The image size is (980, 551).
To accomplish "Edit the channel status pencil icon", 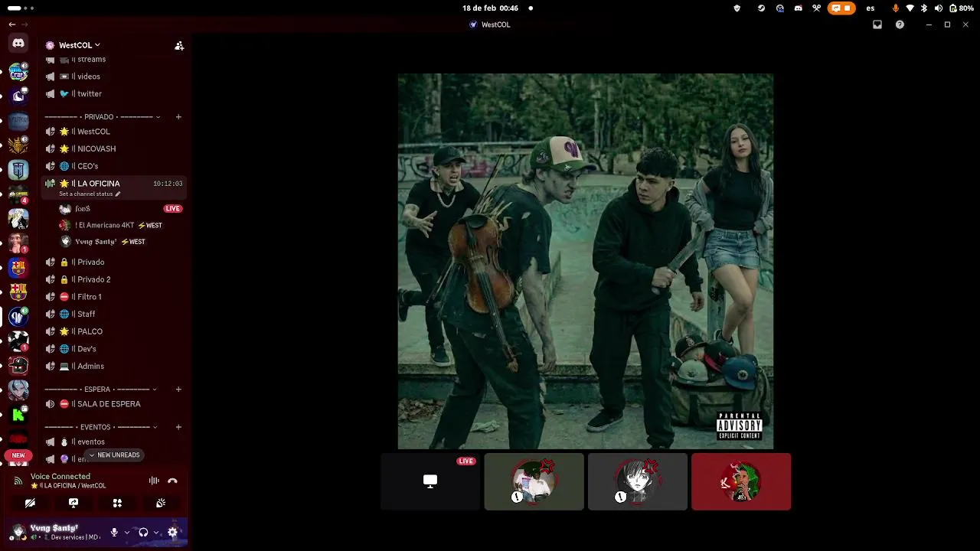I will pyautogui.click(x=117, y=194).
